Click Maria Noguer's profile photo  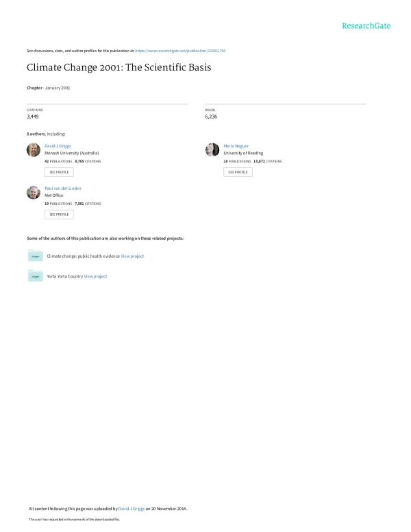pos(212,150)
